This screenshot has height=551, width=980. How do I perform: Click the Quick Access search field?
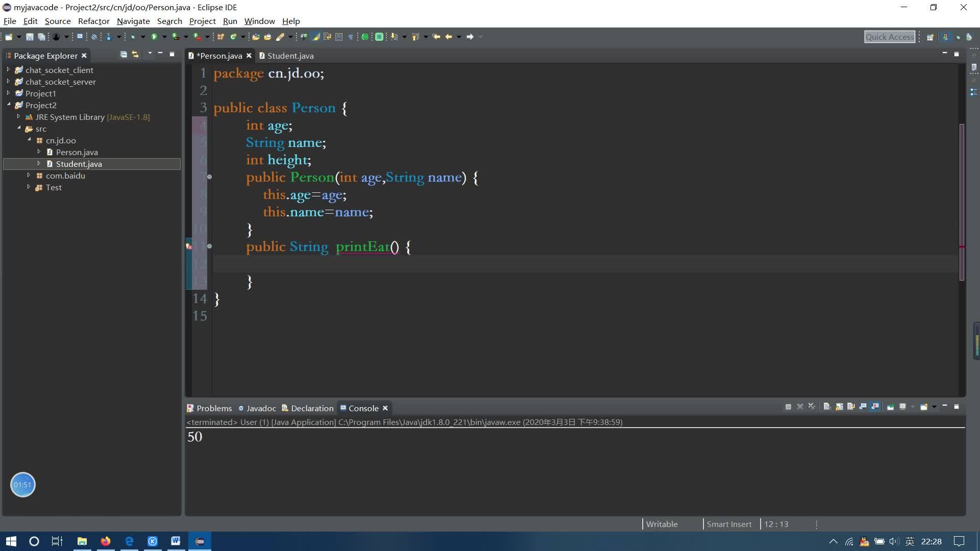pyautogui.click(x=890, y=37)
